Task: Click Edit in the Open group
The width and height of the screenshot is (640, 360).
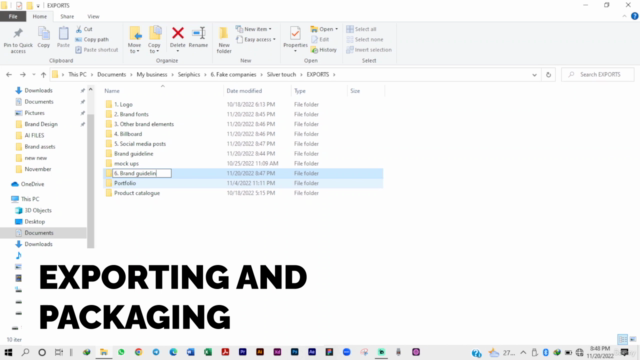Action: coord(320,39)
